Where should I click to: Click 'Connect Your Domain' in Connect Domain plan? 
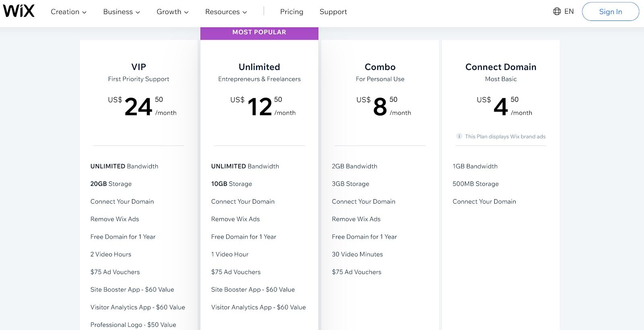click(x=484, y=202)
